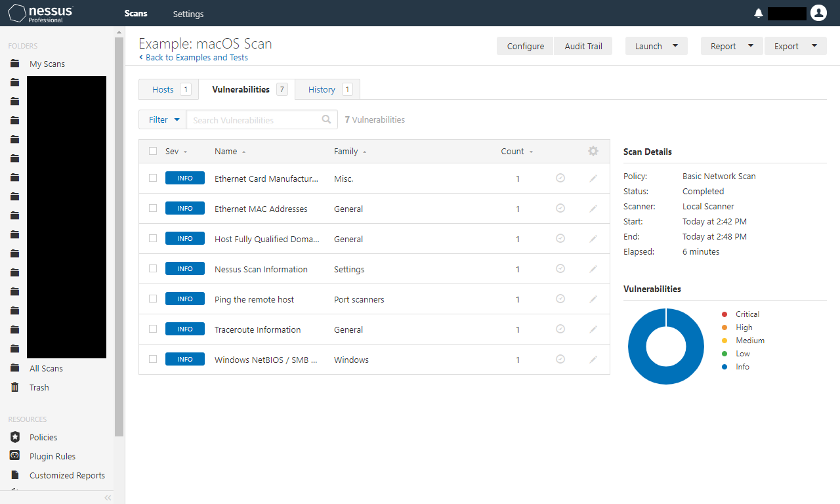Open the Settings top navigation item
Image resolution: width=840 pixels, height=504 pixels.
(x=188, y=14)
